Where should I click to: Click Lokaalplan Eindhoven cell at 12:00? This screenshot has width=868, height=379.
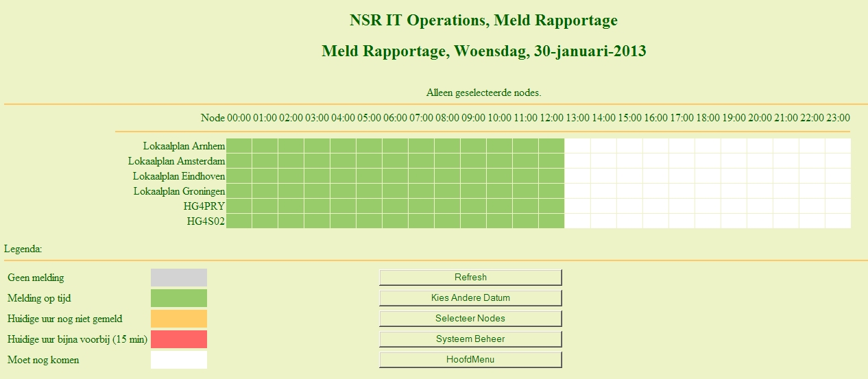click(x=552, y=176)
